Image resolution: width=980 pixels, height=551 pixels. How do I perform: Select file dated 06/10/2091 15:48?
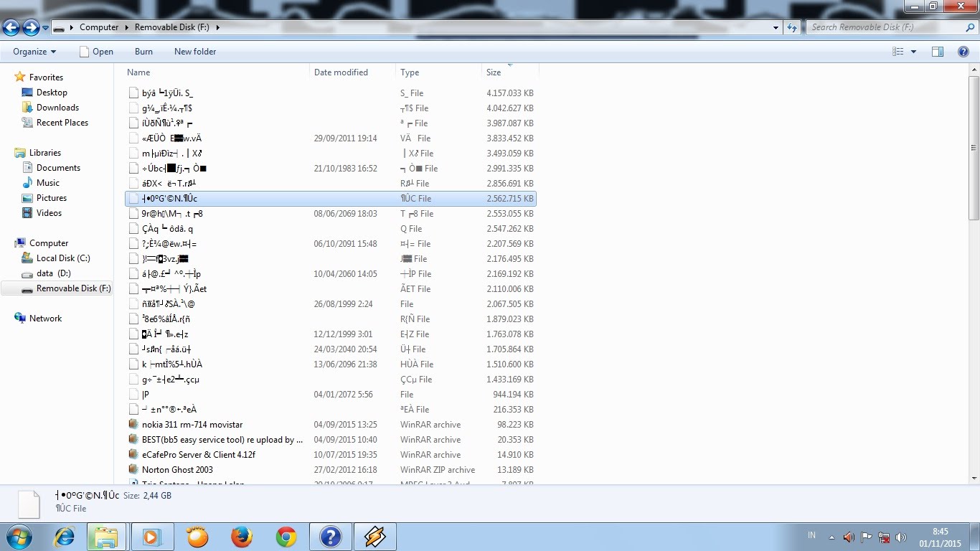(331, 244)
